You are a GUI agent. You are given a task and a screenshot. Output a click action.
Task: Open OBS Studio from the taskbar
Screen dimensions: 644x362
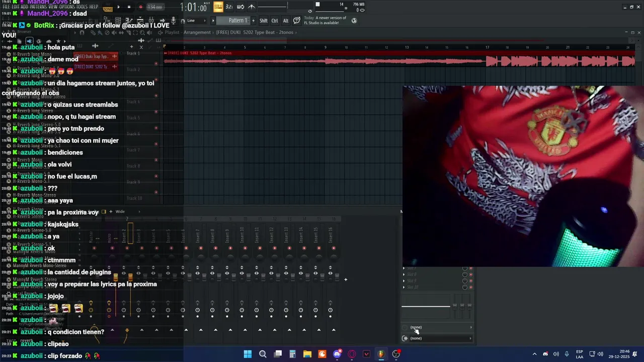click(x=396, y=354)
